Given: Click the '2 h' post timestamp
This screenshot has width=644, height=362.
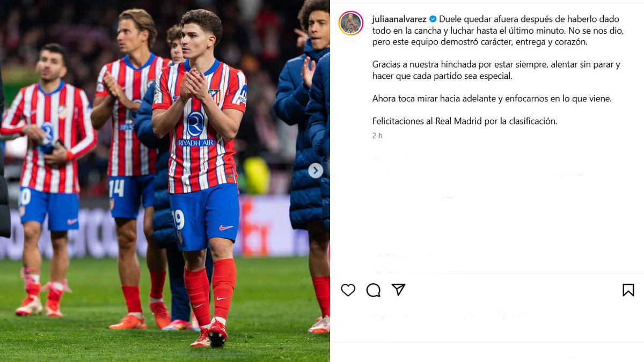Looking at the screenshot, I should pos(377,136).
